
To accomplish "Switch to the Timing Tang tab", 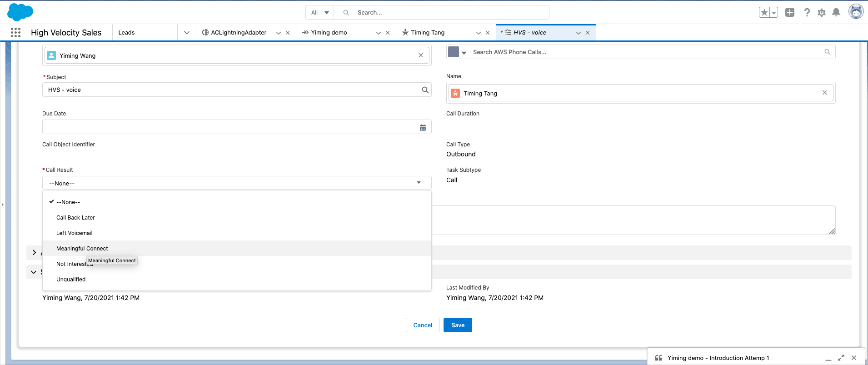I will point(428,33).
